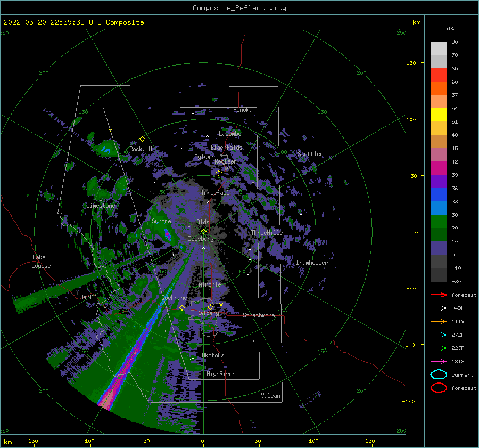Click the Sundre town label
479x448 pixels.
pos(161,221)
